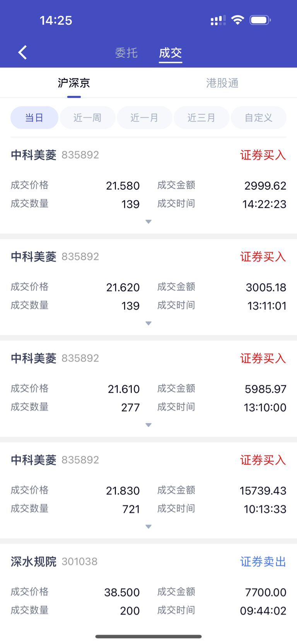Tap the Wi-Fi status icon

click(237, 20)
